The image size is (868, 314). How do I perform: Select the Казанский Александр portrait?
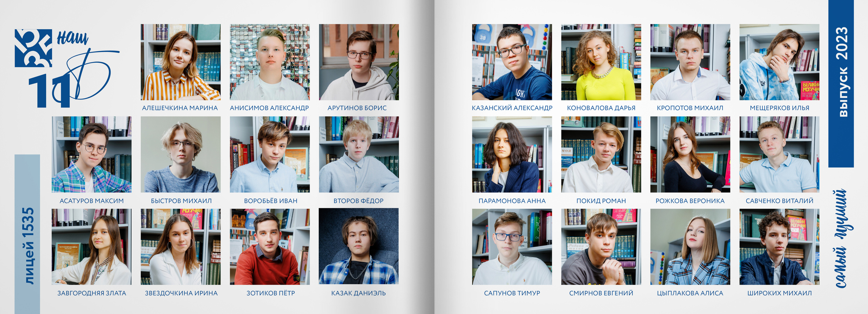512,62
